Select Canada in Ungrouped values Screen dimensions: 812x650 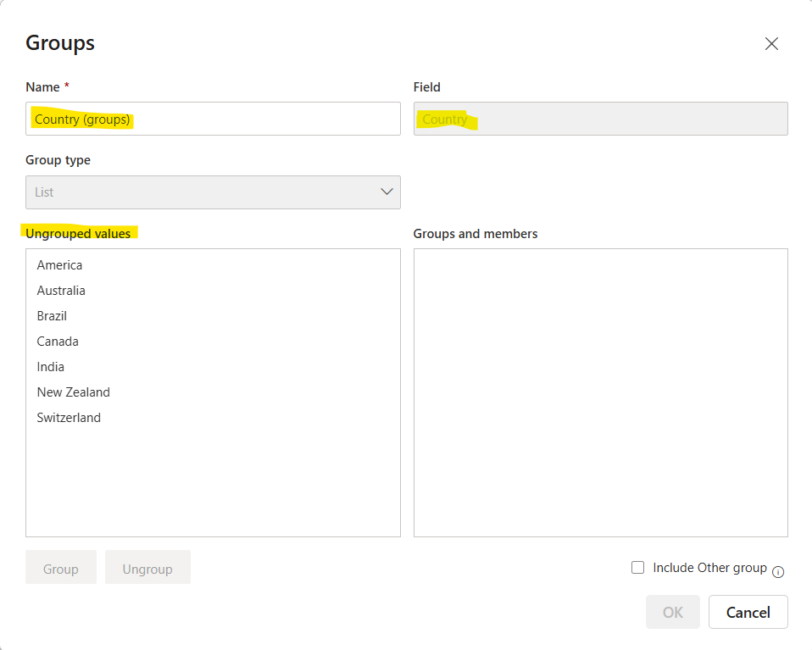point(57,341)
